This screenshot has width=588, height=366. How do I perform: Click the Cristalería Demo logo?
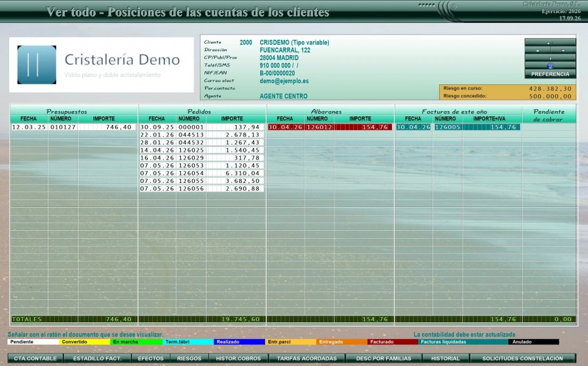[101, 65]
